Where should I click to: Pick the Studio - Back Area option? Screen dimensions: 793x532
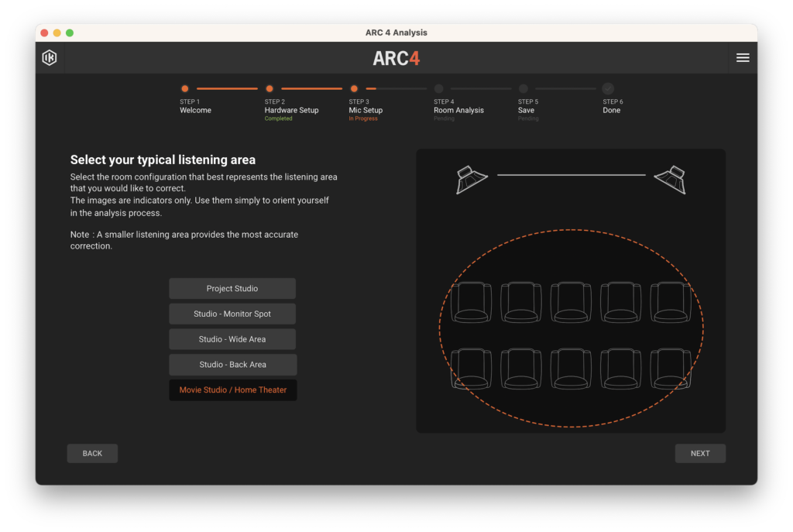232,365
